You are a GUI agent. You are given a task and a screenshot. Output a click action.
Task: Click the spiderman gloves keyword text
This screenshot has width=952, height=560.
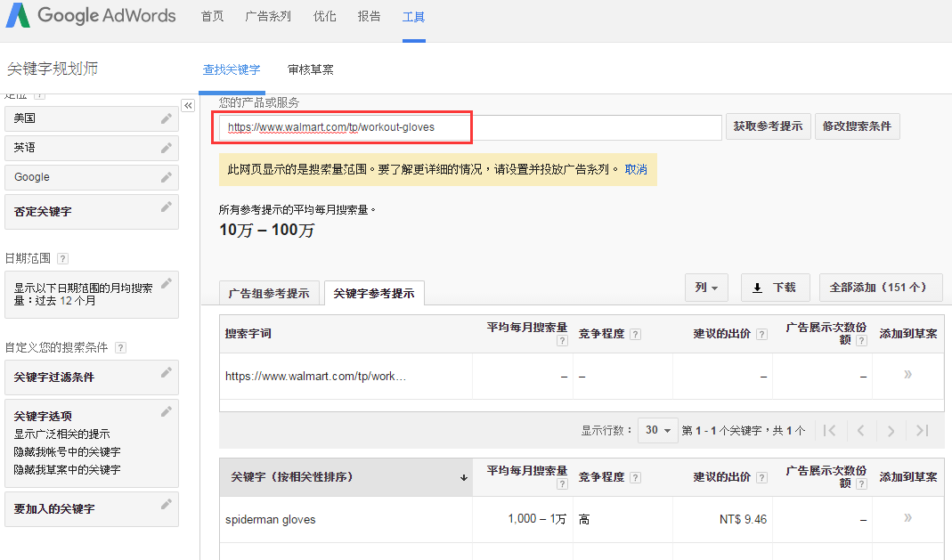click(270, 520)
